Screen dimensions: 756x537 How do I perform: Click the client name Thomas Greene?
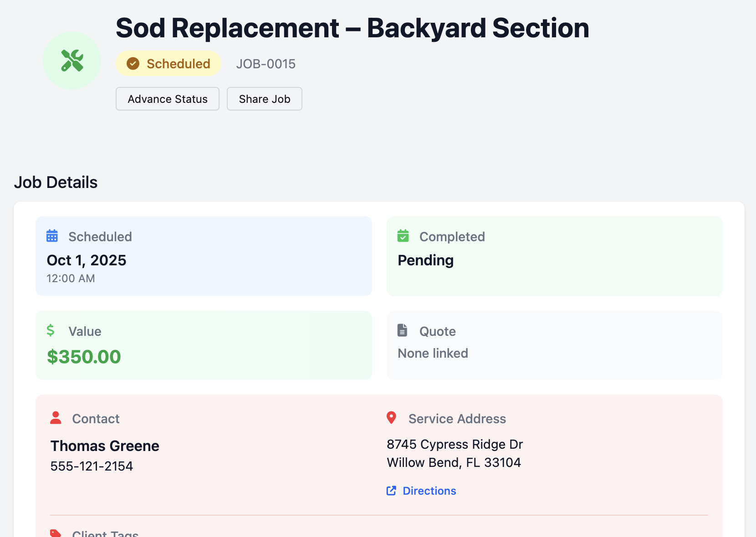[x=105, y=446]
